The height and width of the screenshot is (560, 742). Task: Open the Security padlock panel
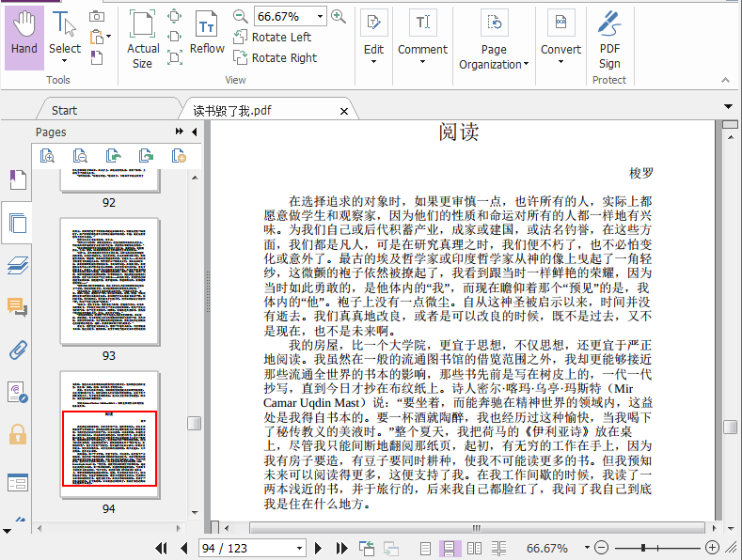18,434
